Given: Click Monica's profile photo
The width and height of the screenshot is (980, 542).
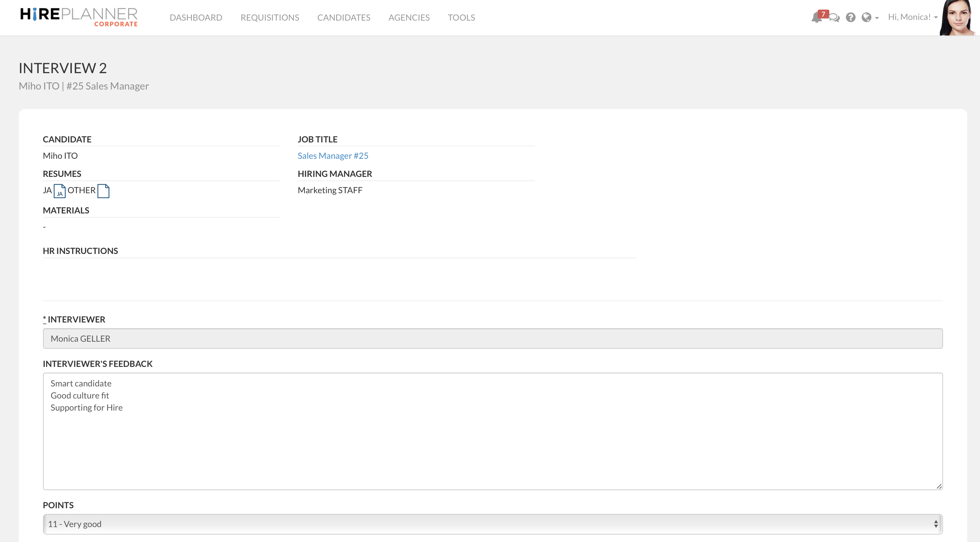Looking at the screenshot, I should pyautogui.click(x=957, y=18).
